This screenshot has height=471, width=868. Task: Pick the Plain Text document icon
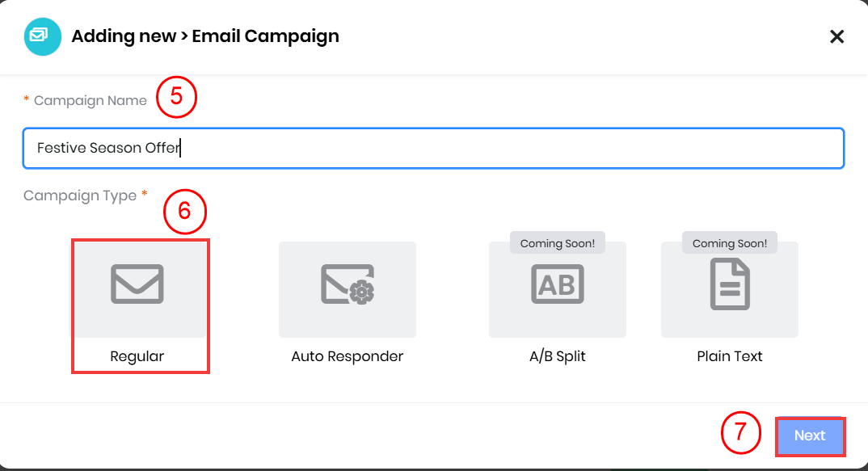click(x=730, y=284)
